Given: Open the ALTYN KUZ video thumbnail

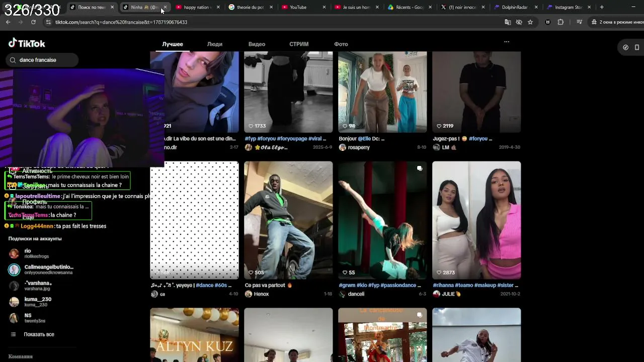Looking at the screenshot, I should tap(194, 335).
